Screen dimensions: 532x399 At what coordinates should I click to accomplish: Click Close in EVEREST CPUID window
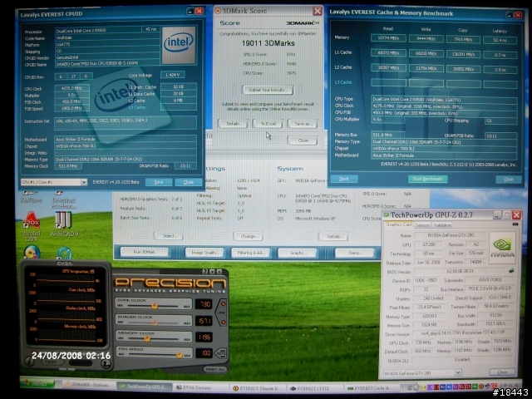pyautogui.click(x=189, y=182)
